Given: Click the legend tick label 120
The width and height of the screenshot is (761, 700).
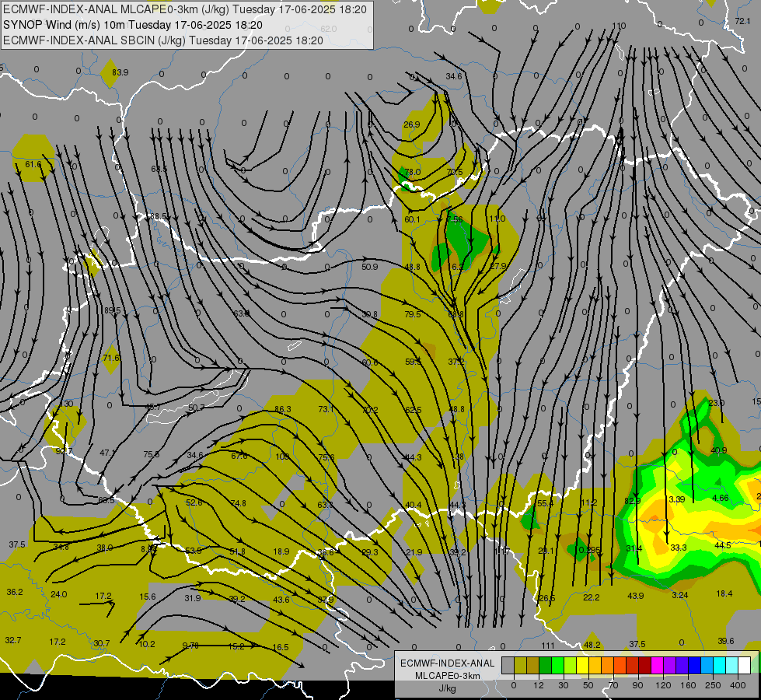Looking at the screenshot, I should tap(663, 685).
